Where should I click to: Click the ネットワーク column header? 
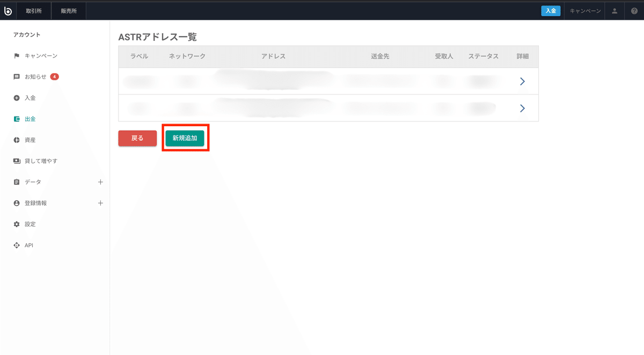point(187,56)
